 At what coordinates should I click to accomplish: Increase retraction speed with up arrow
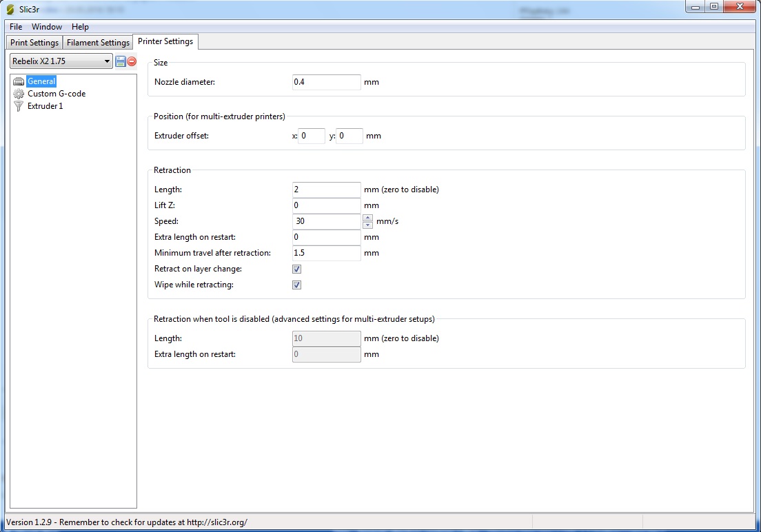pyautogui.click(x=368, y=218)
